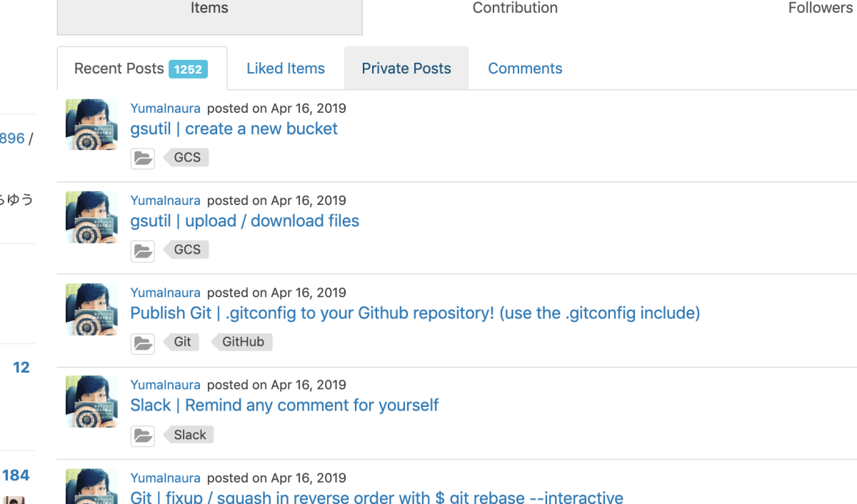The height and width of the screenshot is (504, 857).
Task: Open the Private Posts tab
Action: click(406, 69)
